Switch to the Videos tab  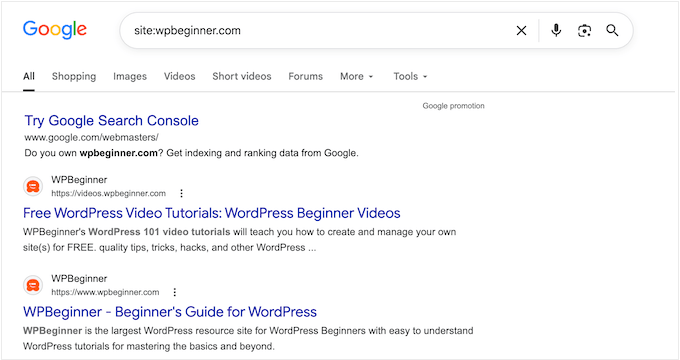(180, 76)
